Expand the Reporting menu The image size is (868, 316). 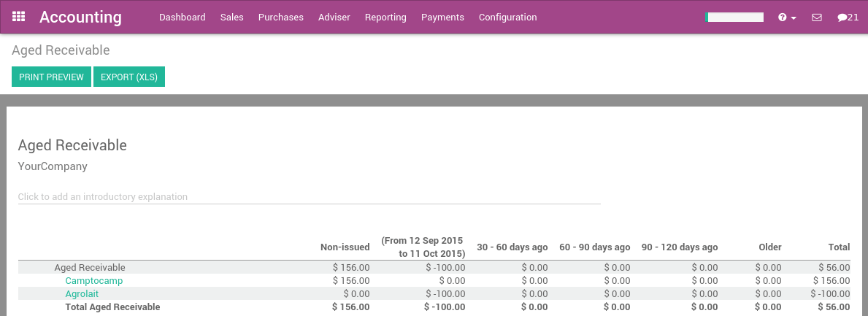pyautogui.click(x=385, y=18)
